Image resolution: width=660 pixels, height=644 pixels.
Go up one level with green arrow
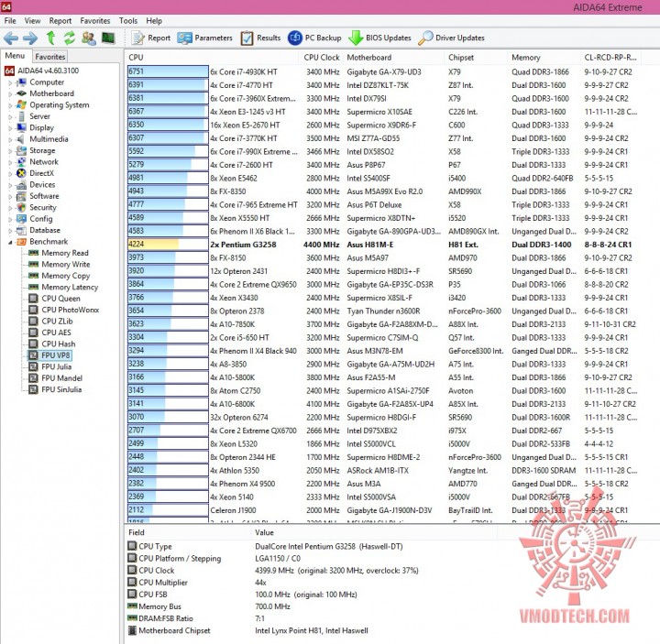50,38
